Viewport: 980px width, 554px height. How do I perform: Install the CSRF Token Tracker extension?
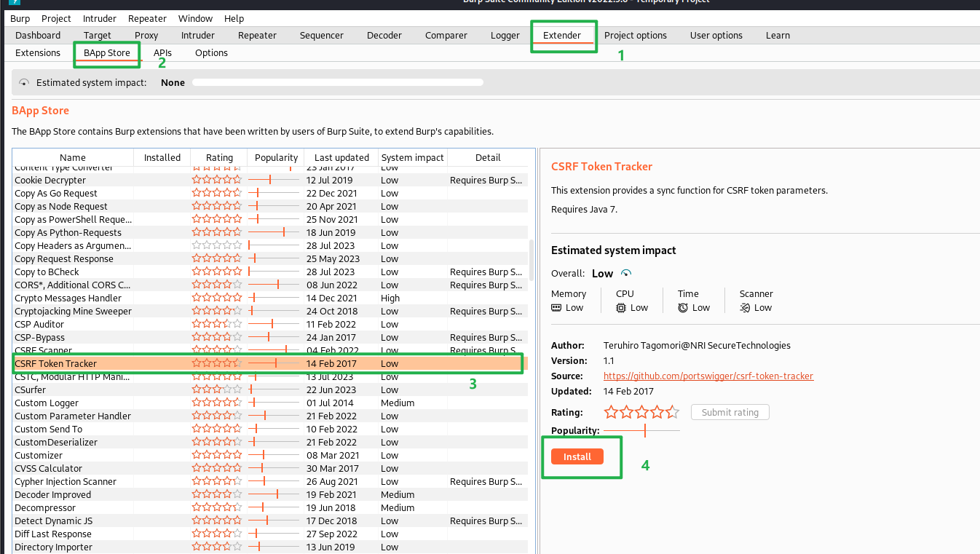coord(577,456)
